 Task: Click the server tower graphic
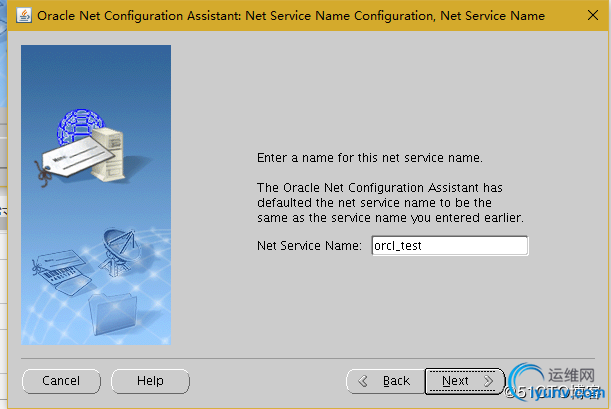[x=112, y=152]
